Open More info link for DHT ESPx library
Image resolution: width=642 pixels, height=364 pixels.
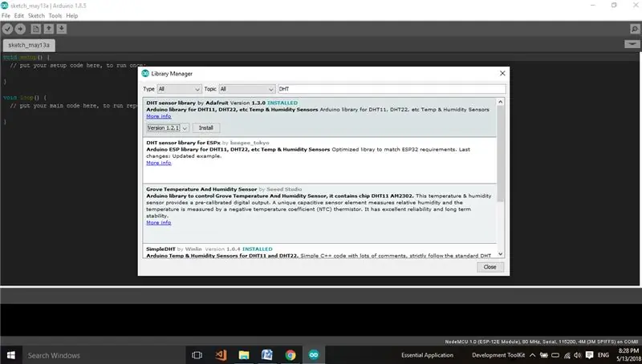158,163
